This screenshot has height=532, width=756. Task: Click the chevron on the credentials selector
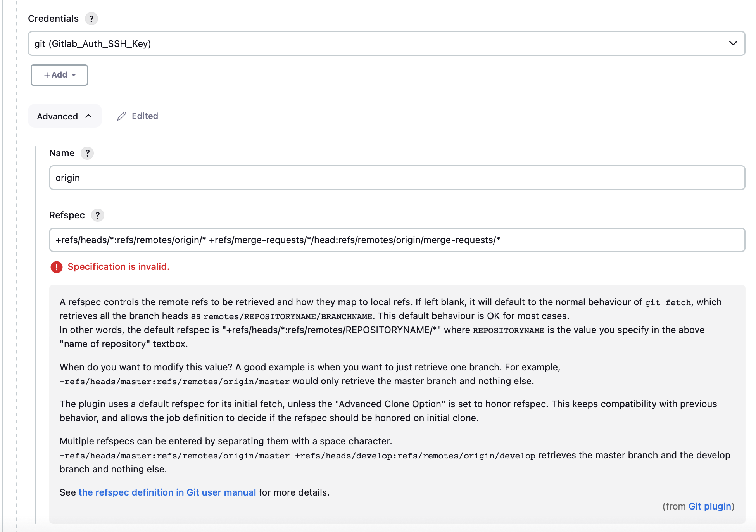tap(733, 43)
